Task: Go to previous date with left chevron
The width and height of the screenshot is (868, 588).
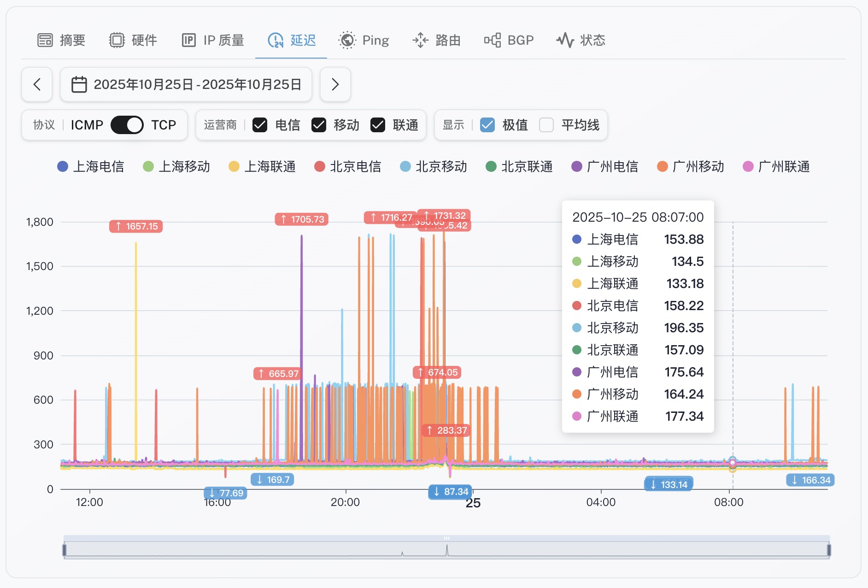Action: click(x=37, y=84)
